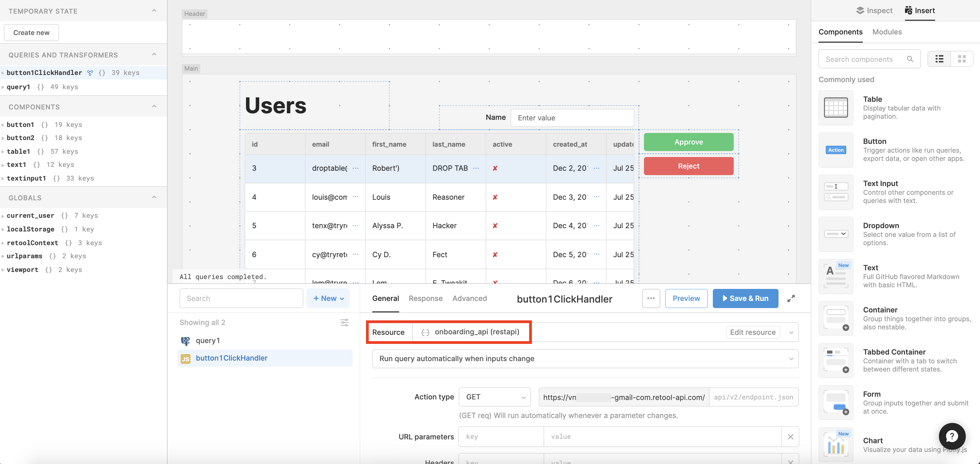Click Save & Run
Screen dimensions: 980x464
coord(745,298)
